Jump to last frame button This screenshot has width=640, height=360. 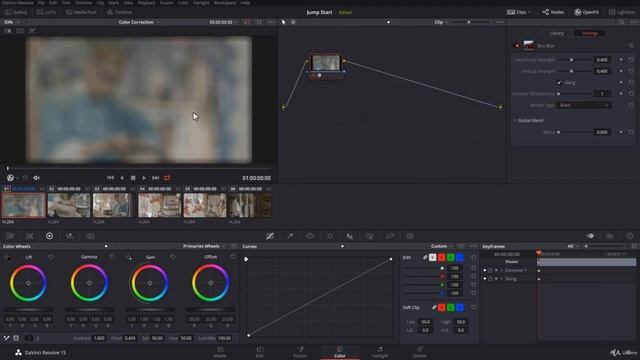pyautogui.click(x=156, y=178)
